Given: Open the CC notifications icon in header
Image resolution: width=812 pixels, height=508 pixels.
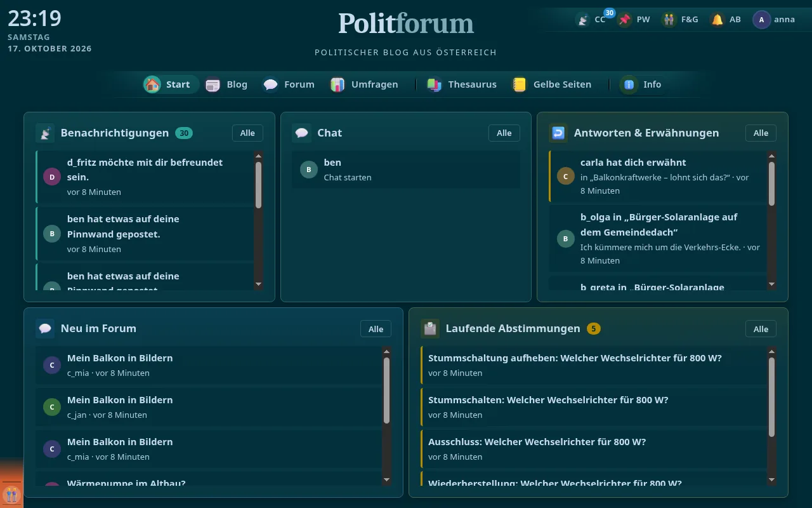Looking at the screenshot, I should (x=582, y=20).
